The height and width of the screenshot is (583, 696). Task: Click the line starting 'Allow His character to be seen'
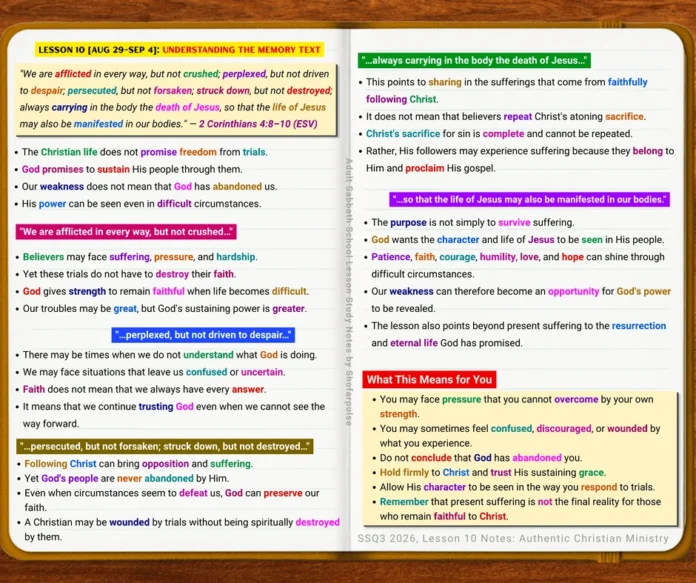point(517,488)
